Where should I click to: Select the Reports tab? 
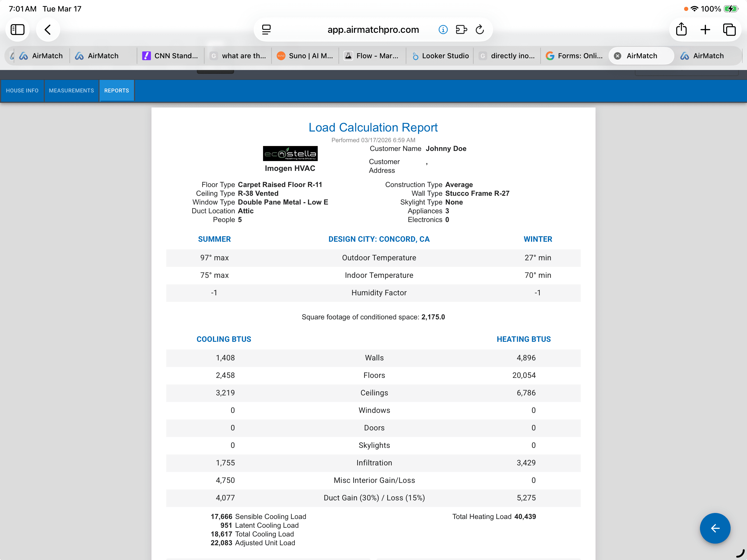[x=116, y=91]
